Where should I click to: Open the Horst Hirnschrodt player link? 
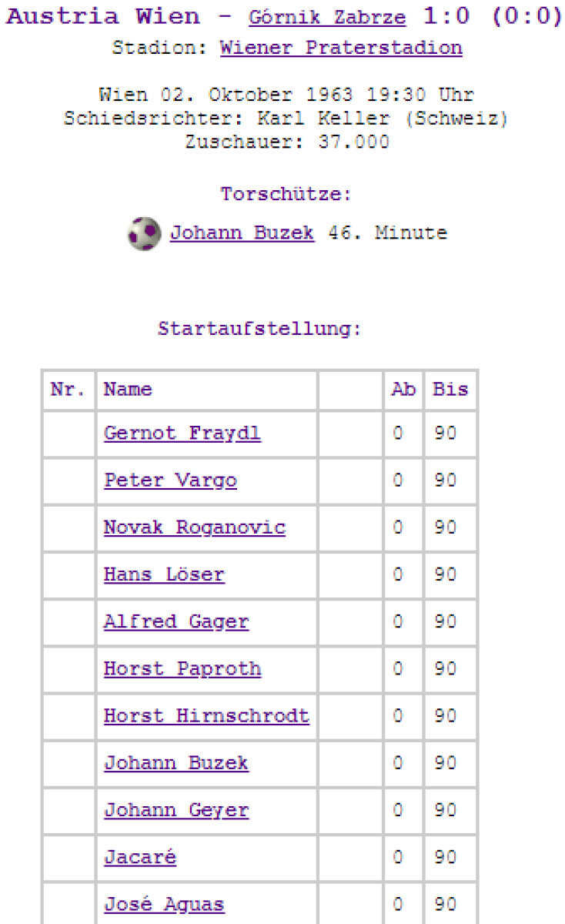(x=206, y=716)
